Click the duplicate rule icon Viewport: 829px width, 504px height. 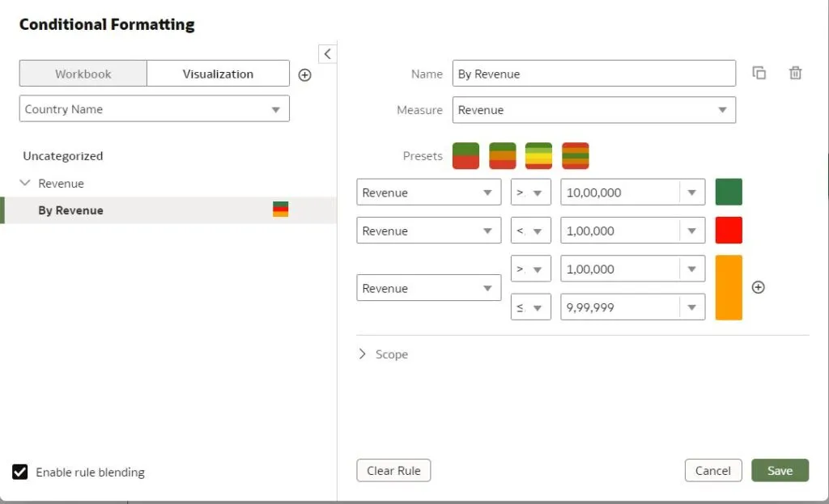759,74
